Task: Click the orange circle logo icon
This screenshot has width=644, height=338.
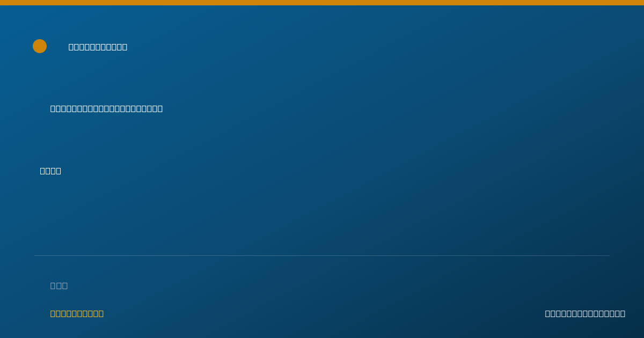Action: [x=40, y=46]
